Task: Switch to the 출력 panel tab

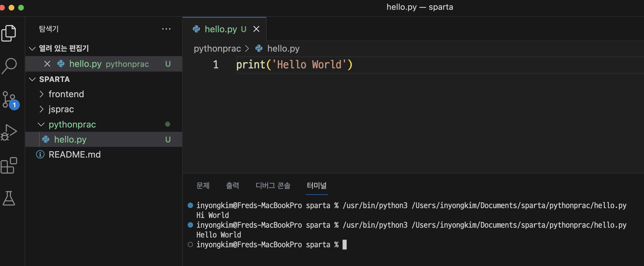Action: click(x=232, y=186)
